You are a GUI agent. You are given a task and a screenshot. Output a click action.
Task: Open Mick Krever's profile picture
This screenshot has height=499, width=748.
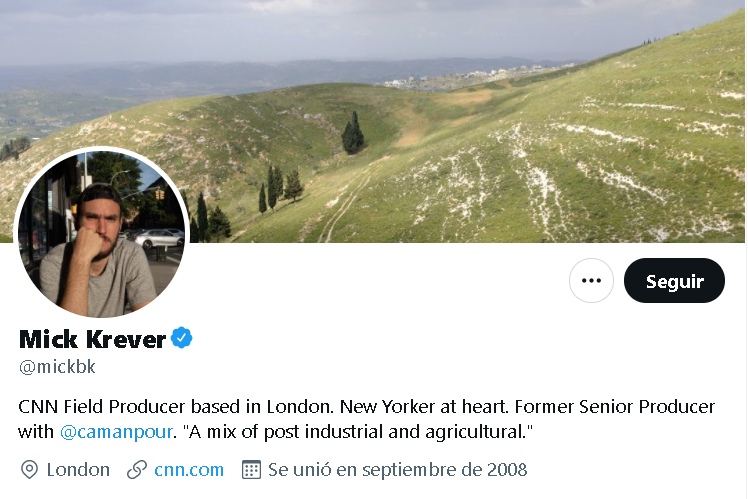tap(102, 235)
